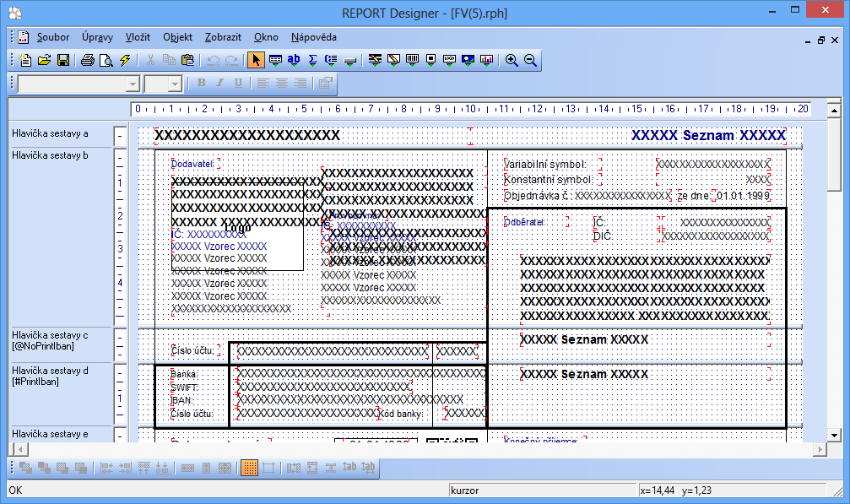Save the report with the floppy icon
This screenshot has width=850, height=504.
(x=62, y=60)
